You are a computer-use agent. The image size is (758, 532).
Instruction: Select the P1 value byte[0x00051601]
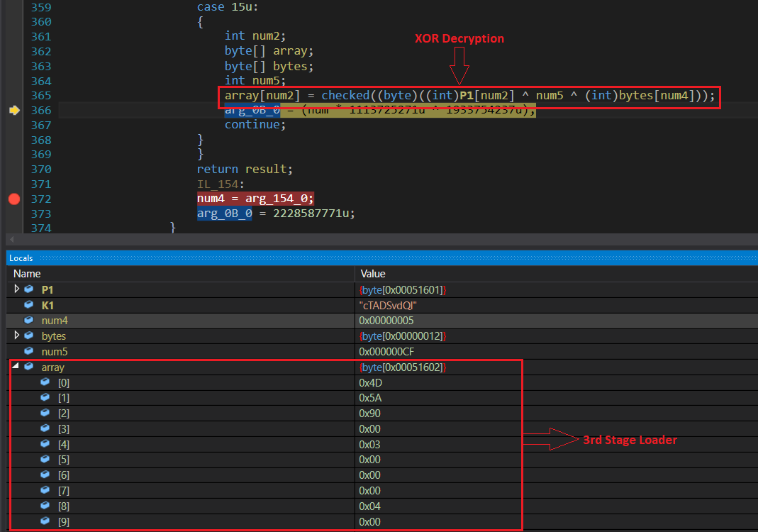click(403, 290)
